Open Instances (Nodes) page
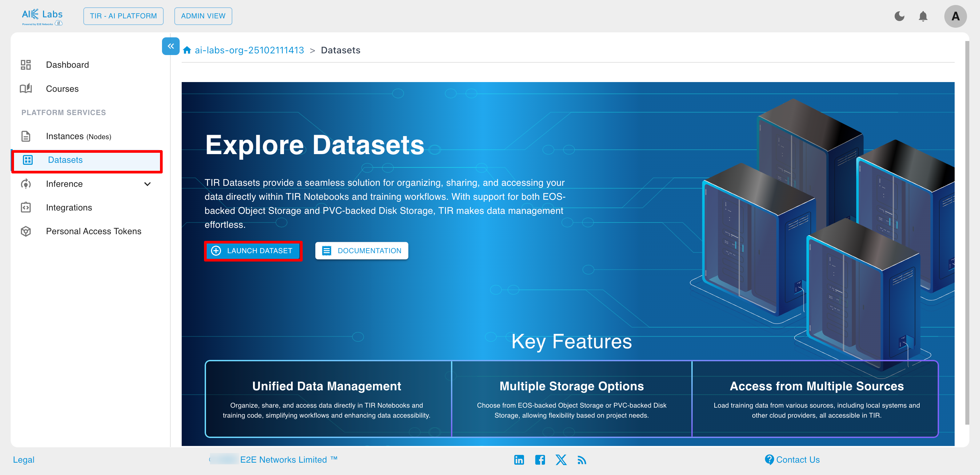 (79, 136)
